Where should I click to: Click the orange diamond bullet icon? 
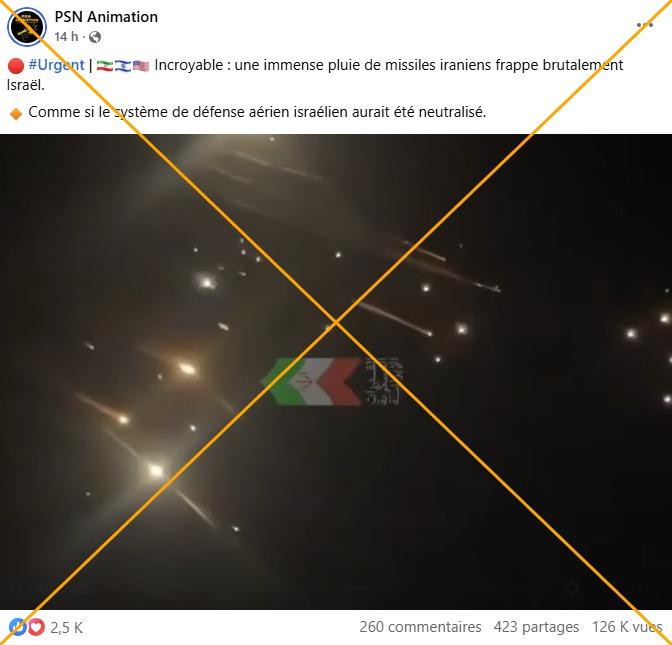point(16,114)
